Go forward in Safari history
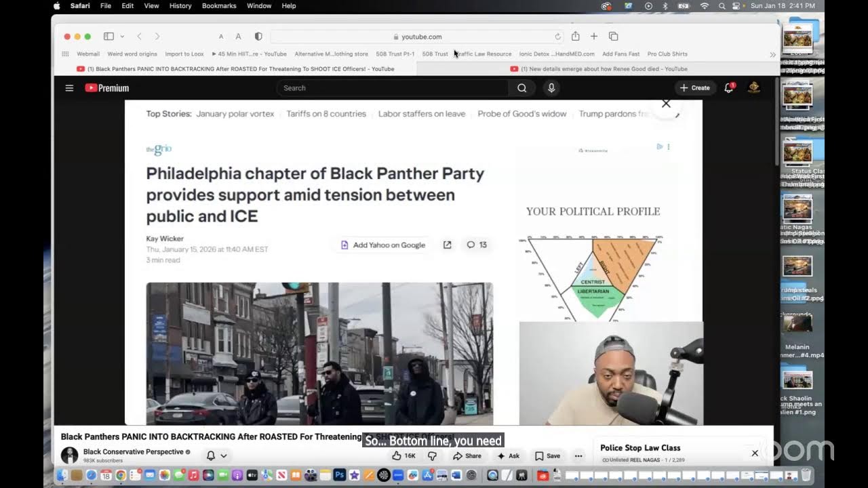Image resolution: width=868 pixels, height=488 pixels. click(157, 37)
